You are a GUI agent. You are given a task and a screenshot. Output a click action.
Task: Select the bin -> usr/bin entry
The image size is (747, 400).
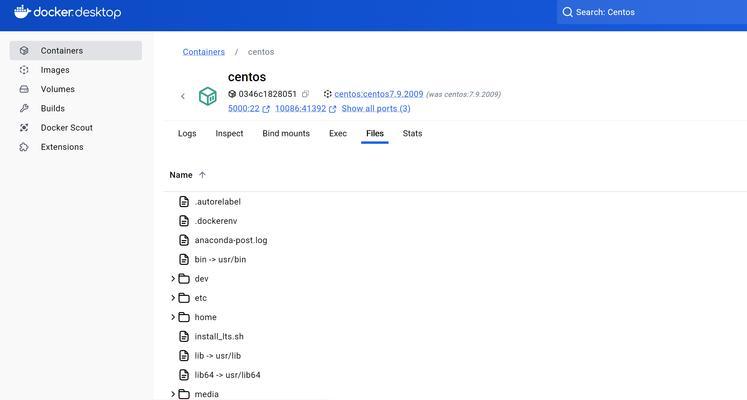pos(220,260)
